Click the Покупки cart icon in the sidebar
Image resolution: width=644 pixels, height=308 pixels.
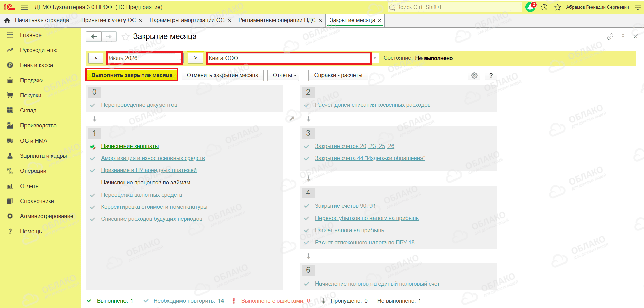click(10, 95)
